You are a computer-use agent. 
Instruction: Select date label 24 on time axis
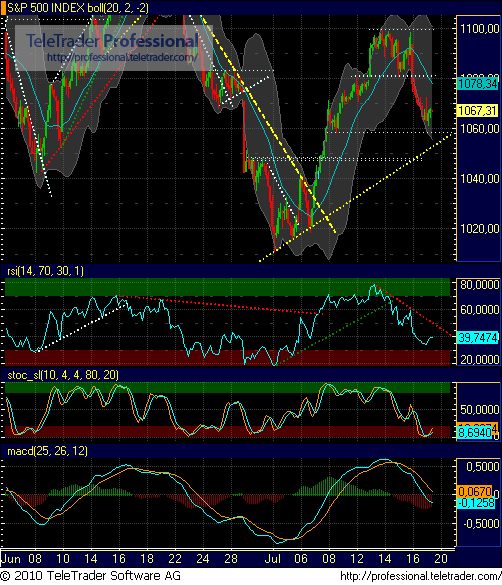(203, 559)
